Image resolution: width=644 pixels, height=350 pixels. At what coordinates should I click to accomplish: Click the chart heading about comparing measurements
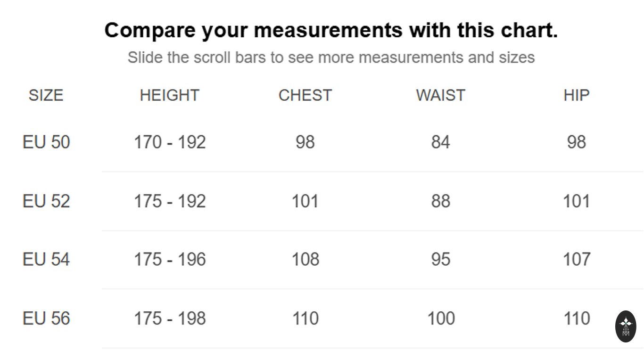click(x=331, y=30)
